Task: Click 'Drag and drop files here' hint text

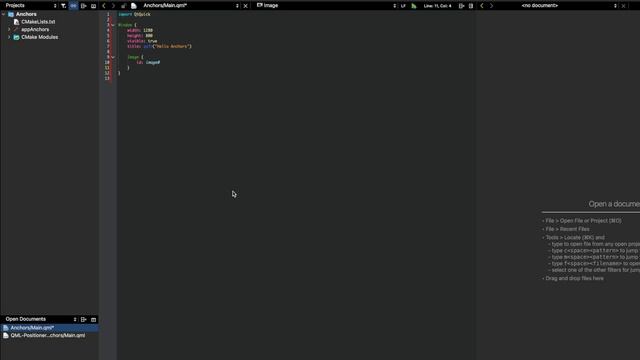Action: coord(574,278)
